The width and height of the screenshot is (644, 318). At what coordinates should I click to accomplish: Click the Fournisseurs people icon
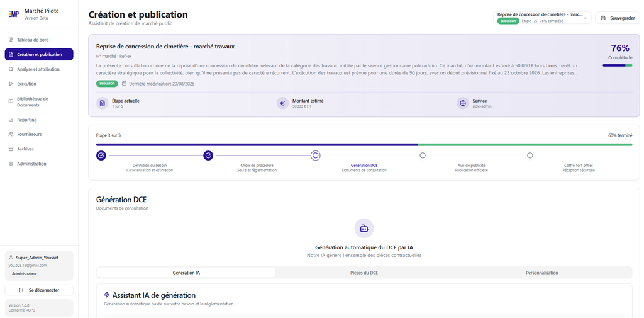point(11,135)
